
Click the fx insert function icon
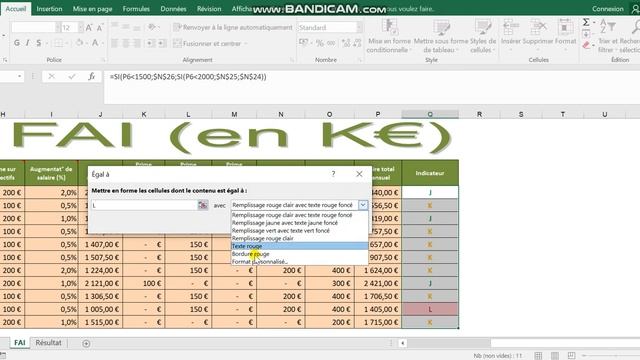(x=91, y=76)
